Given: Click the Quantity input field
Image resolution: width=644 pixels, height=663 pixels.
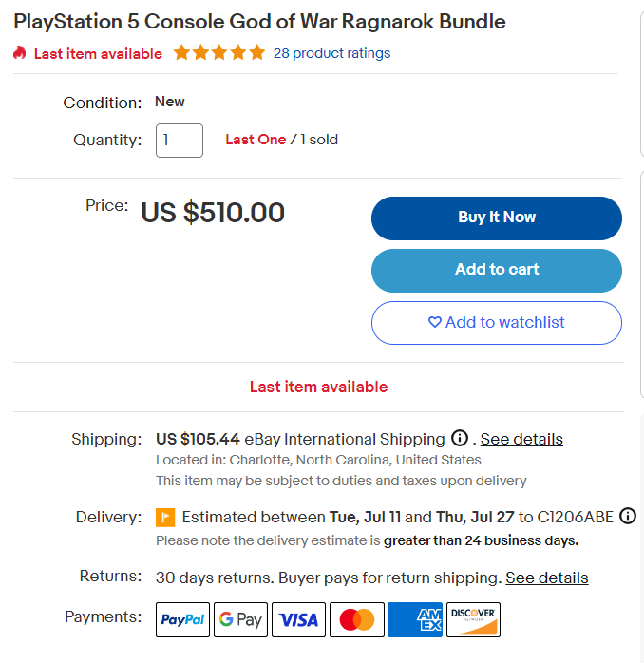Looking at the screenshot, I should click(x=180, y=140).
